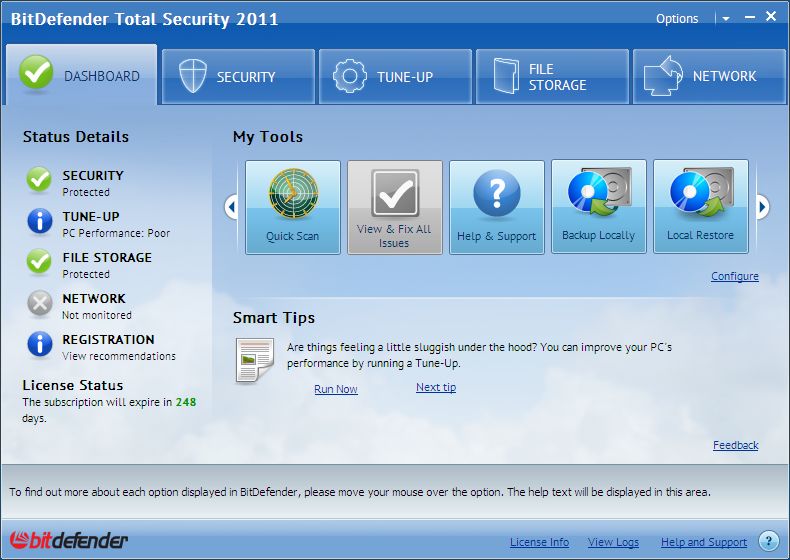Click the My Tools heading
The height and width of the screenshot is (560, 790).
[268, 137]
